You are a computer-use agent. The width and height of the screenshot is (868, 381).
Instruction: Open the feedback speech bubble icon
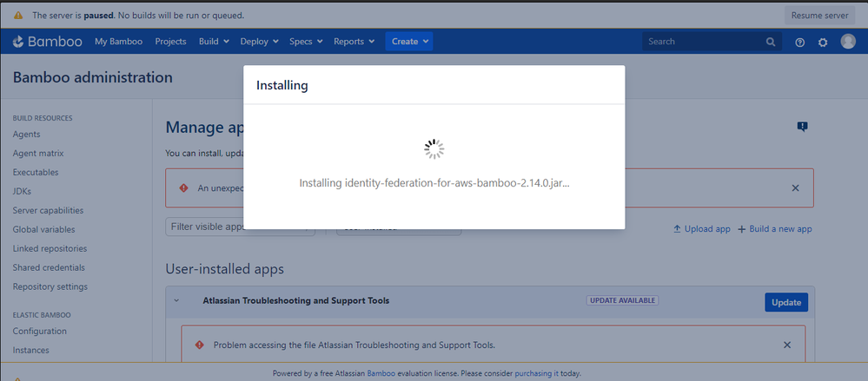click(x=802, y=127)
